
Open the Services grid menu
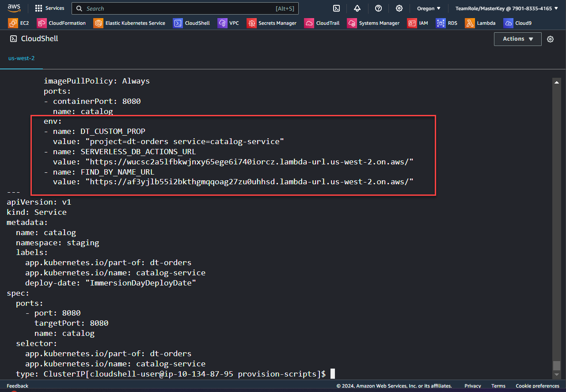pyautogui.click(x=49, y=8)
